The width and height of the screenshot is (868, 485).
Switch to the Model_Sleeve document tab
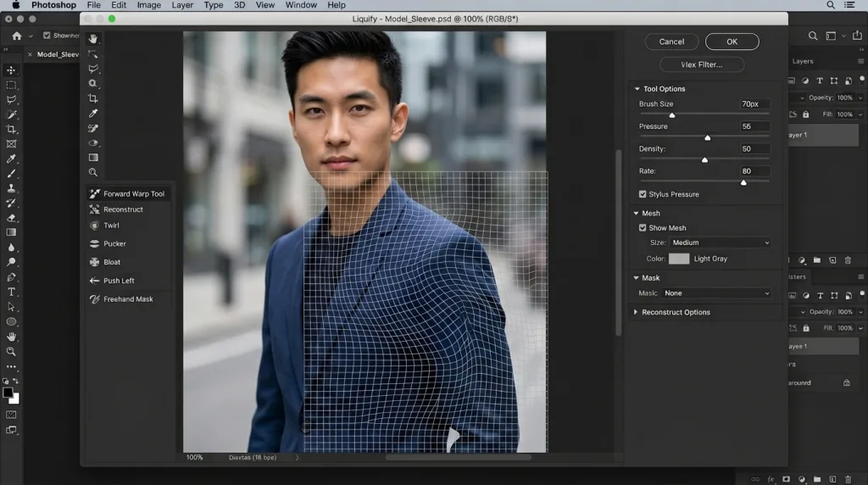[58, 54]
